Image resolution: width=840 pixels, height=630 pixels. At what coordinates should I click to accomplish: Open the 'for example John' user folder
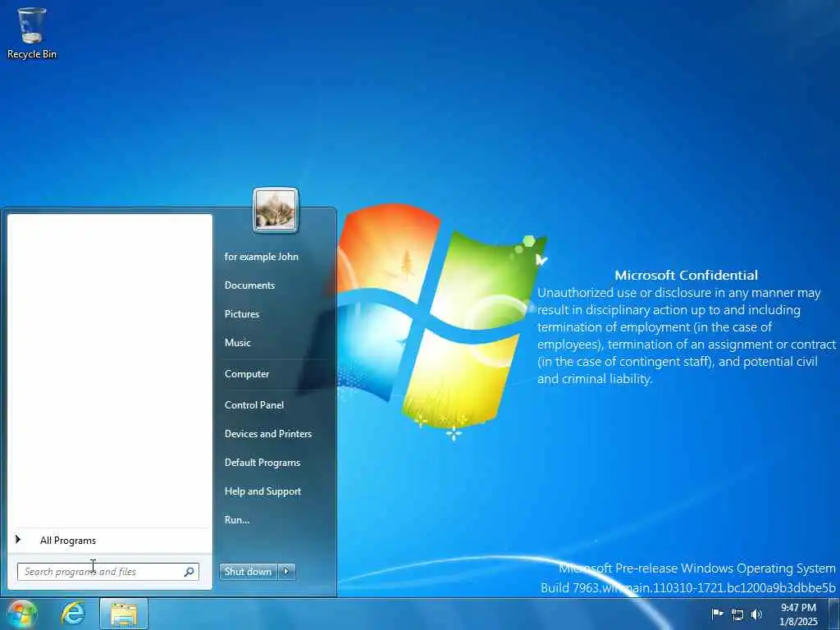[262, 257]
